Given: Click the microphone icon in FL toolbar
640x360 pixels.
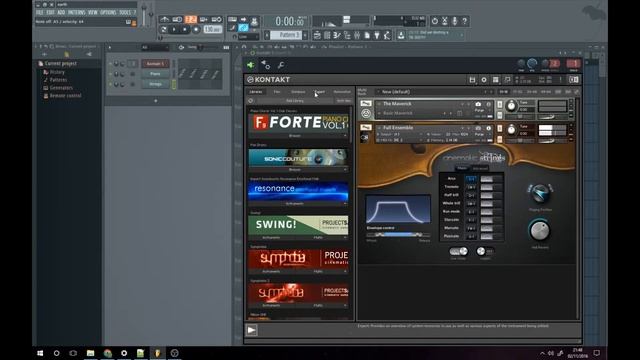Looking at the screenshot, I should coord(455,21).
